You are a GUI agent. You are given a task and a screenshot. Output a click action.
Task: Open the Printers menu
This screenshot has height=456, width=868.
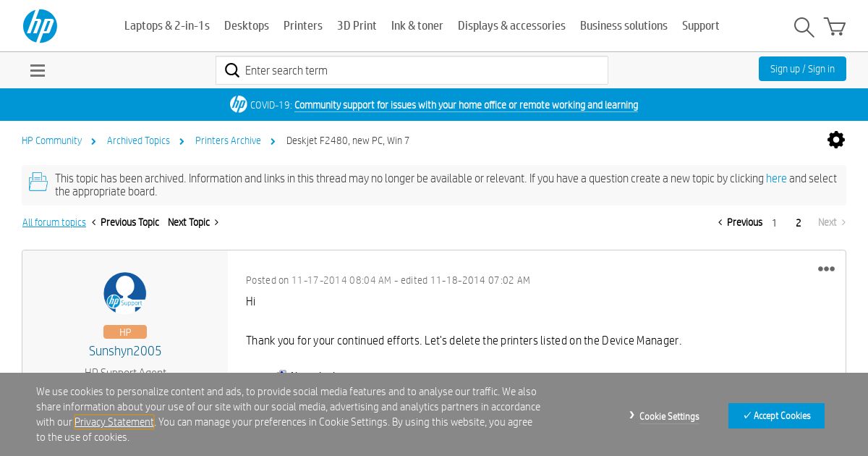[303, 25]
